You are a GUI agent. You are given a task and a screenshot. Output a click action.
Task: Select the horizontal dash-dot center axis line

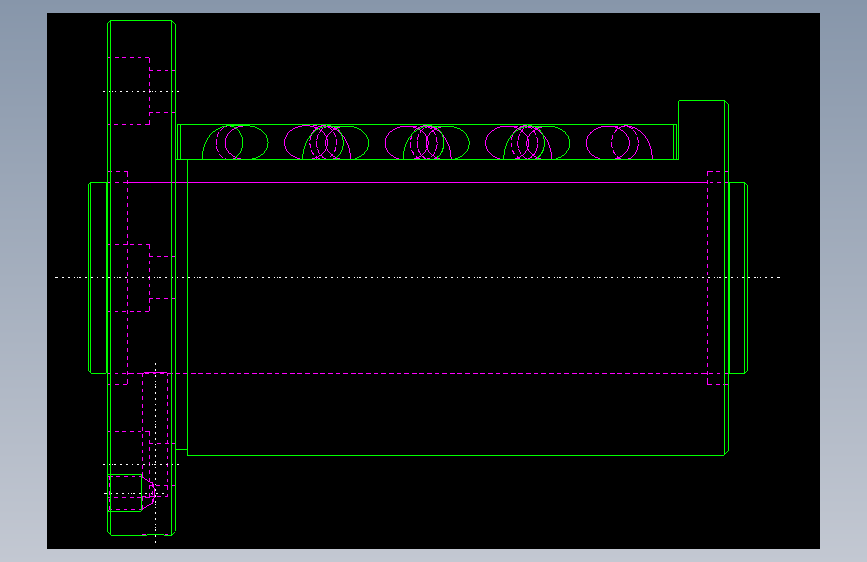[x=417, y=277]
